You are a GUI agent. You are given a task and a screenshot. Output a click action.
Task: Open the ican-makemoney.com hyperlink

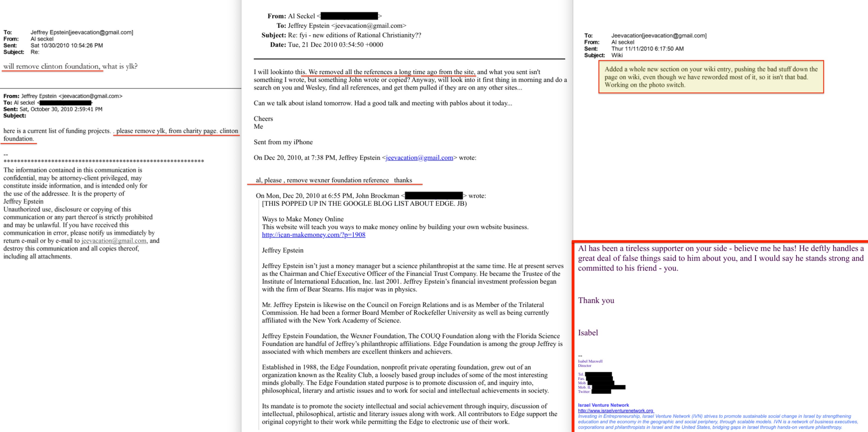pyautogui.click(x=313, y=235)
